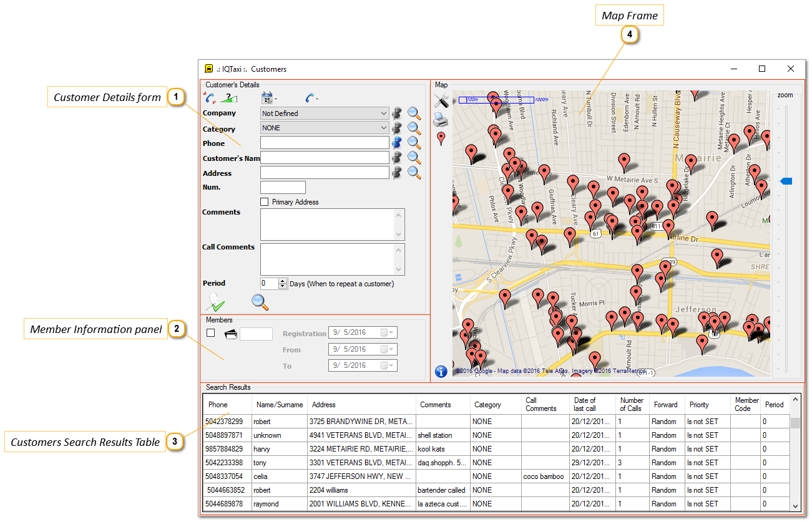Screen dimensions: 812x522
Task: Tick the Primary Address checkbox
Action: click(x=265, y=202)
